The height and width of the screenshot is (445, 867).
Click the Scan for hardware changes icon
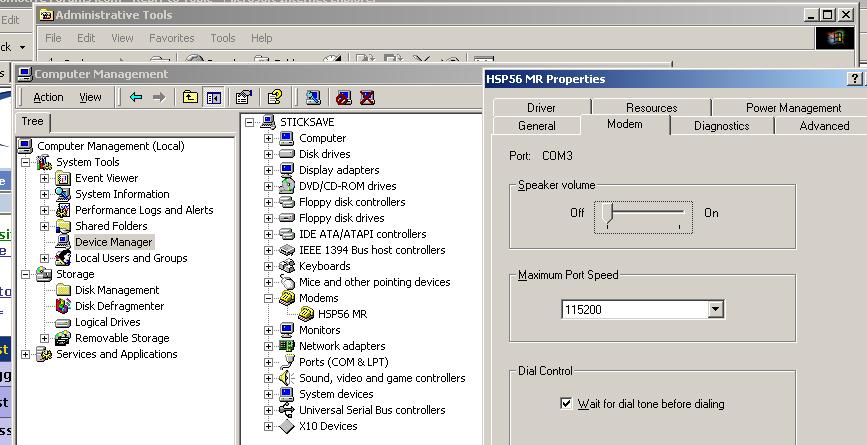(313, 97)
